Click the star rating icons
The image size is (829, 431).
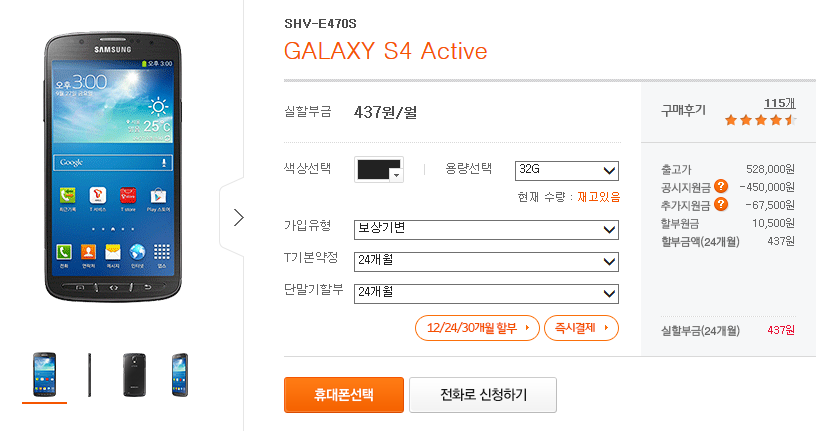(x=760, y=120)
